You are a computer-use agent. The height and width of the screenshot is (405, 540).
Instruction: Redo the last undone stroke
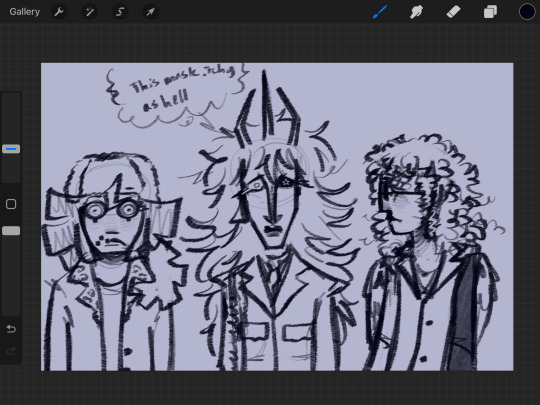click(x=11, y=351)
